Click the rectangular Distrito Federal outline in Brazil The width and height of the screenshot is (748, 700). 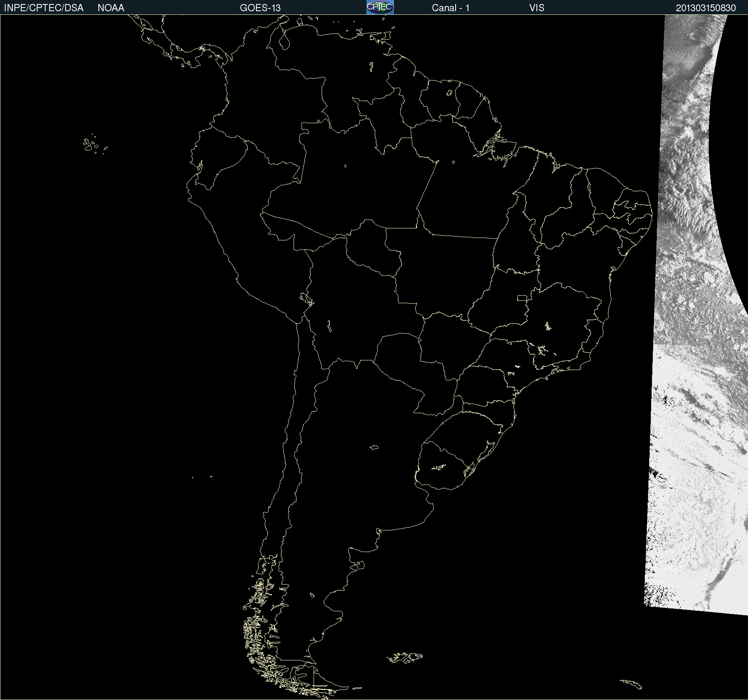(522, 298)
